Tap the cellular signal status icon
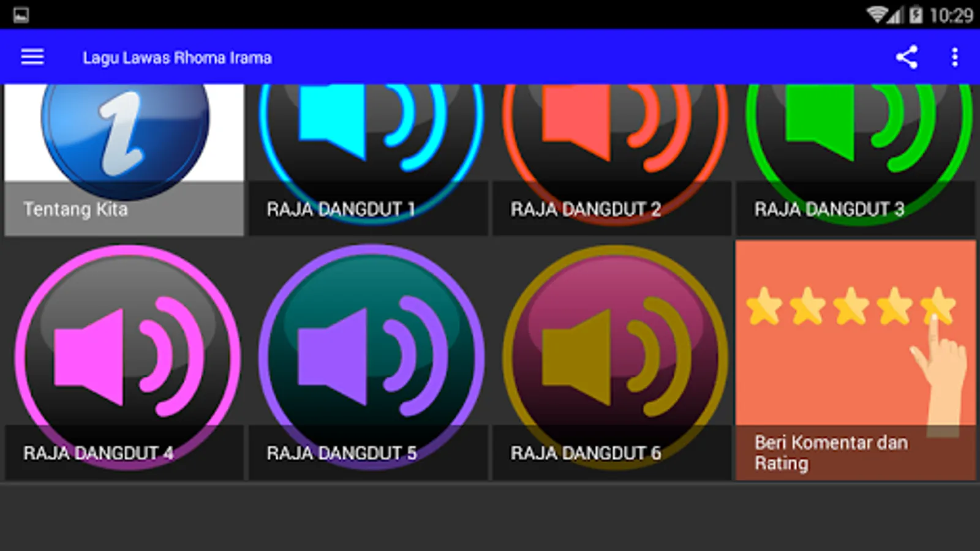The width and height of the screenshot is (980, 551). pyautogui.click(x=895, y=15)
